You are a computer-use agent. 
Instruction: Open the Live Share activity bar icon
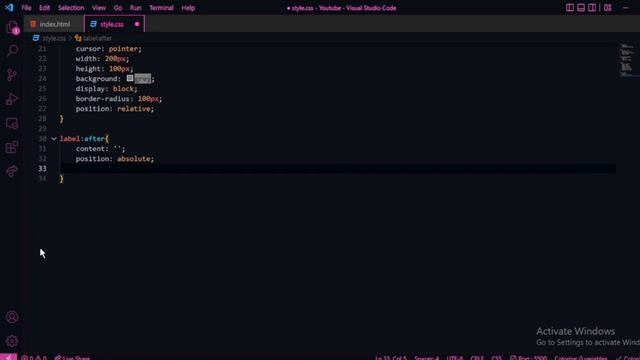point(12,171)
